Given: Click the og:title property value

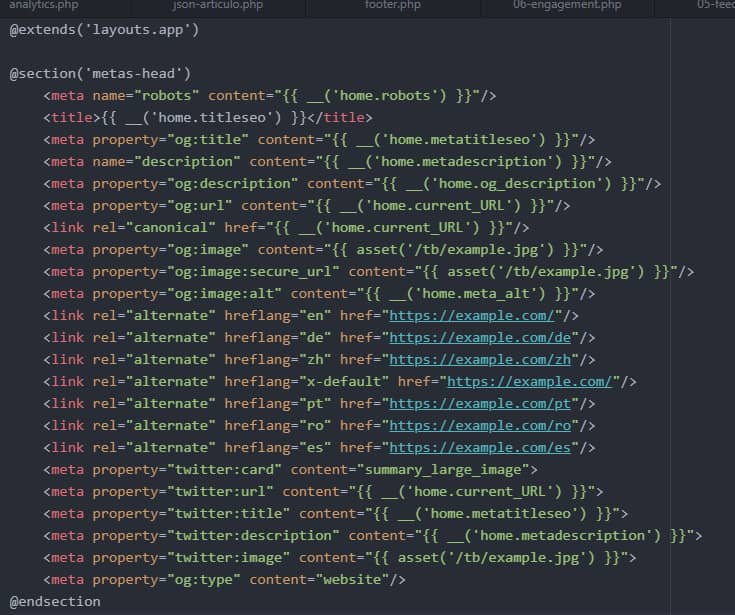Looking at the screenshot, I should [x=210, y=140].
